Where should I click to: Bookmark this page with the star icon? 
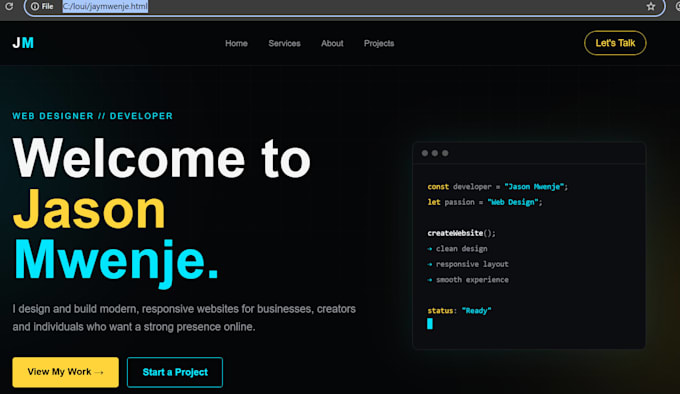click(x=651, y=7)
